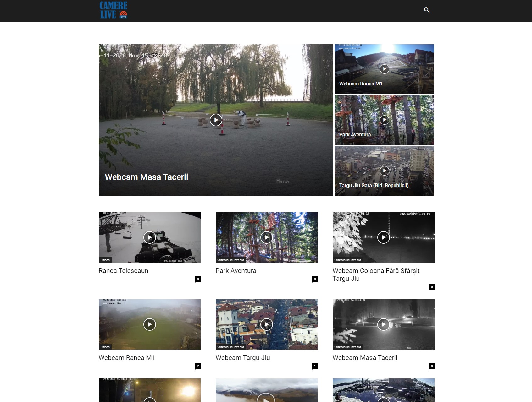This screenshot has width=532, height=402.
Task: Click Oltenia-Muntenia tag on Park Aventura thumbnail
Action: pos(231,260)
